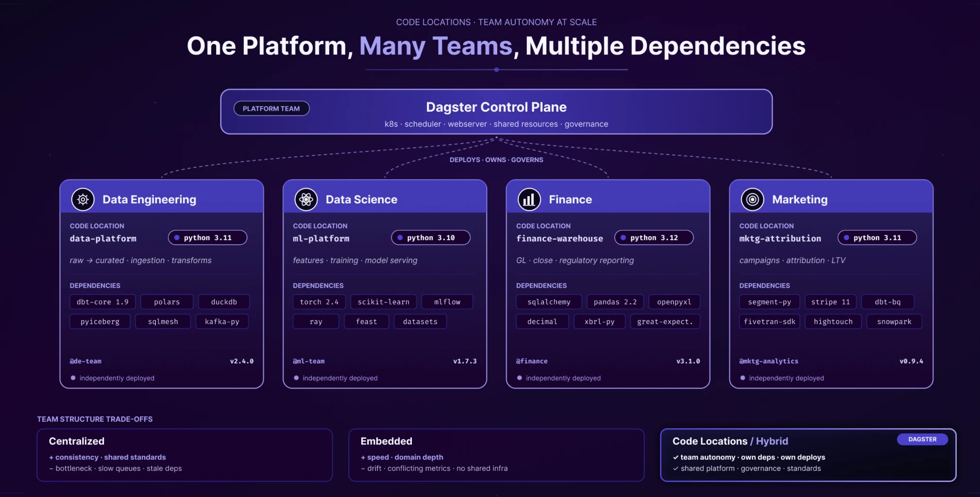
Task: Click the scikit-learn dependency chip
Action: (384, 302)
